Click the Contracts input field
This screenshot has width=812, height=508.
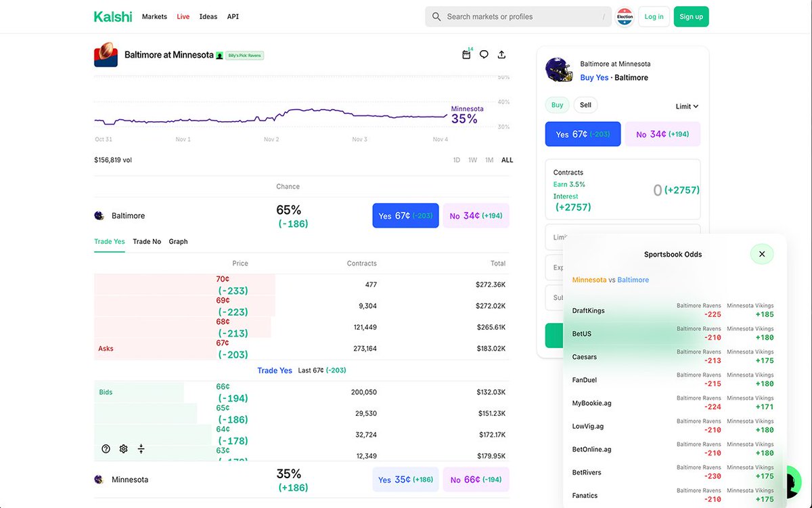623,190
